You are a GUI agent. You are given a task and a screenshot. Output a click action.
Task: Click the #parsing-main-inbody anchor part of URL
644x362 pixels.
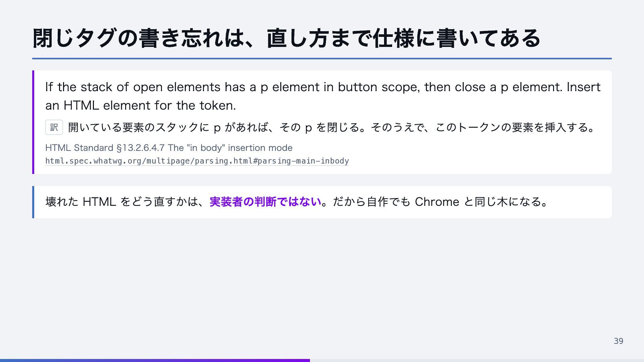click(x=301, y=161)
